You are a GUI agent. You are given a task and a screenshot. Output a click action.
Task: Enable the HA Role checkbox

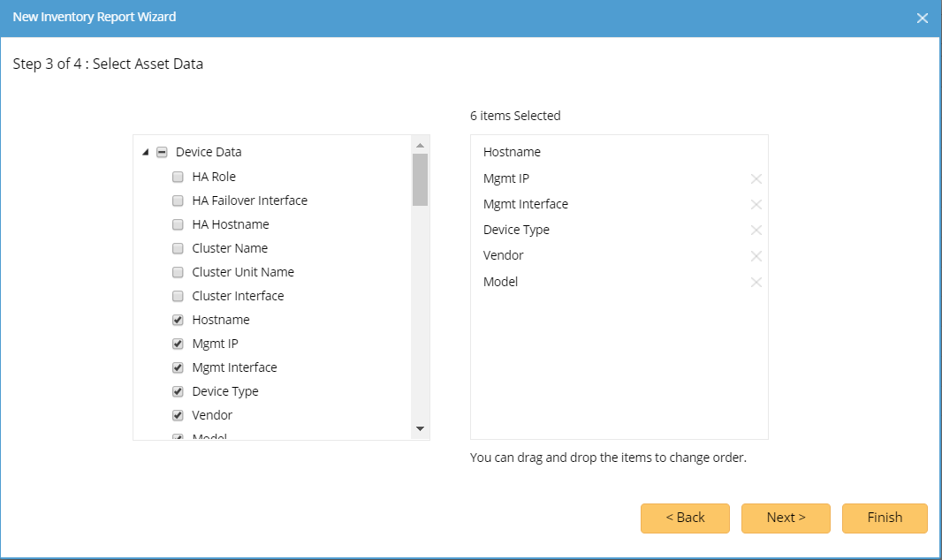(x=178, y=177)
